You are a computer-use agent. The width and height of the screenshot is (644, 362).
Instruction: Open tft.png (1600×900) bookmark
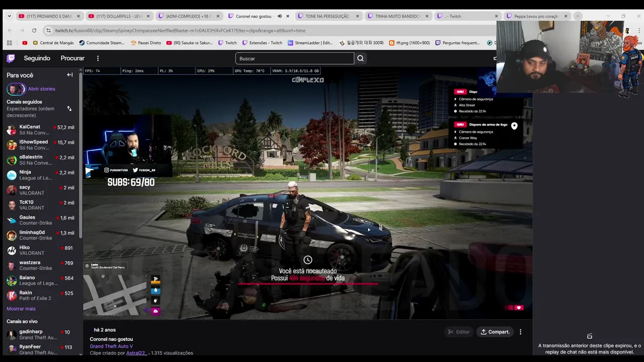(409, 43)
